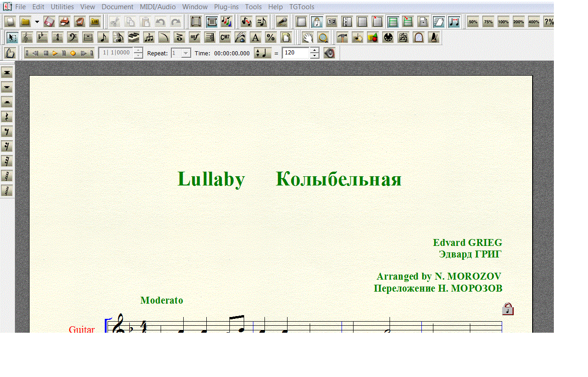
Task: Select the Measure tool
Action: [88, 37]
